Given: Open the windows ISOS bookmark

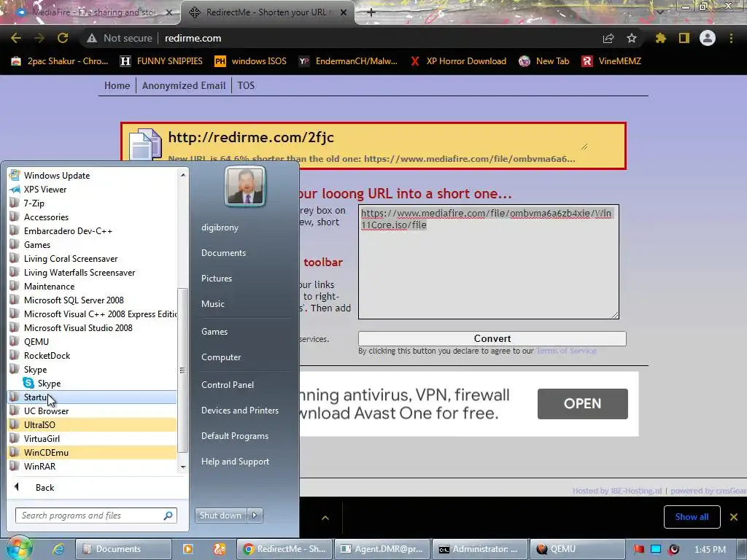Looking at the screenshot, I should pos(251,61).
